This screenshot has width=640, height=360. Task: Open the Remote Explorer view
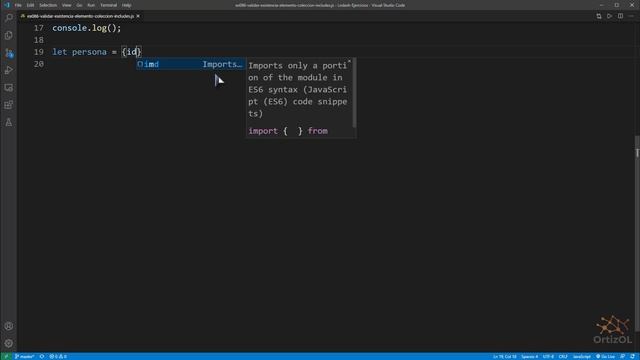[9, 88]
